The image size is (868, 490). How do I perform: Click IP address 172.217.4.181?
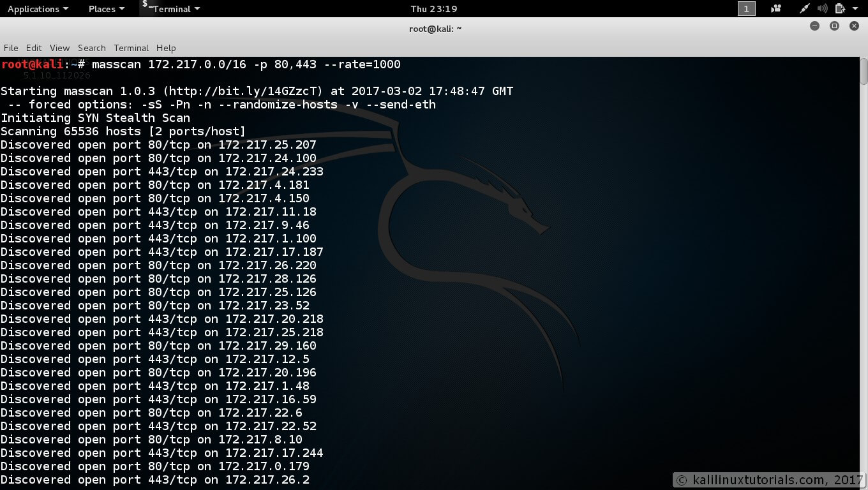point(264,185)
